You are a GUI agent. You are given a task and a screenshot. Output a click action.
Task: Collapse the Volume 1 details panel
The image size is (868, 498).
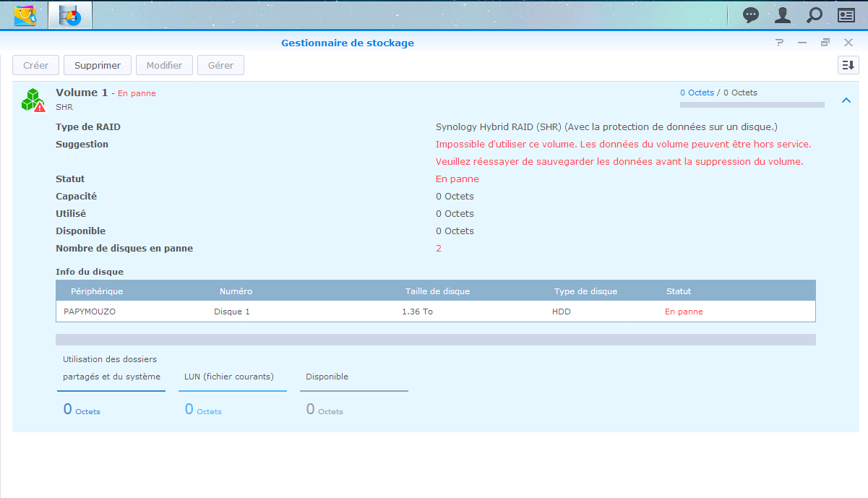pos(846,100)
